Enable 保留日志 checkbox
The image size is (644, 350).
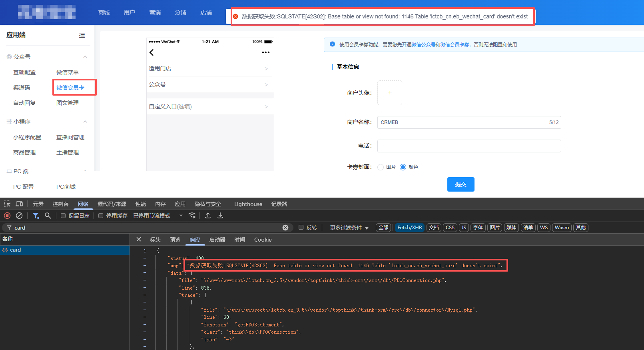(63, 216)
